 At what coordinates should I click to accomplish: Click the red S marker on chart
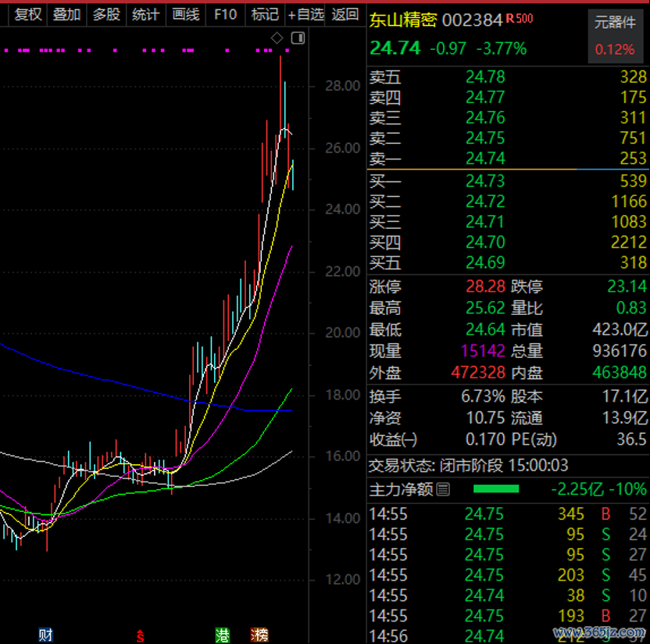pyautogui.click(x=140, y=635)
